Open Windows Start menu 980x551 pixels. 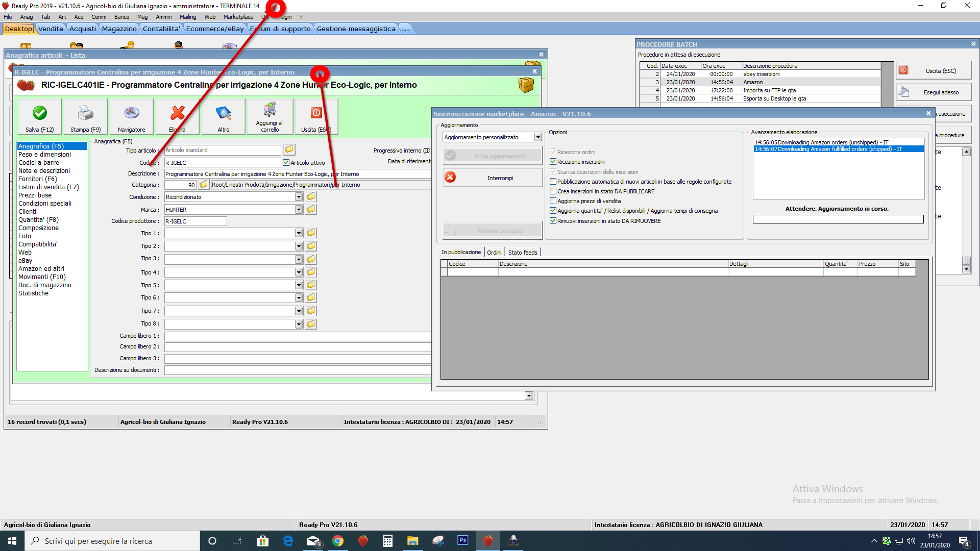(x=12, y=541)
